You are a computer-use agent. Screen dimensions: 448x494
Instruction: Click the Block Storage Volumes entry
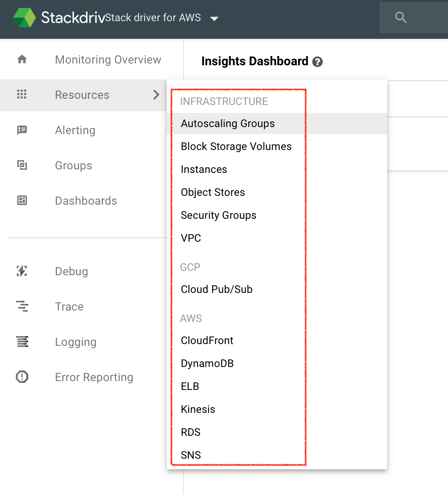point(236,146)
